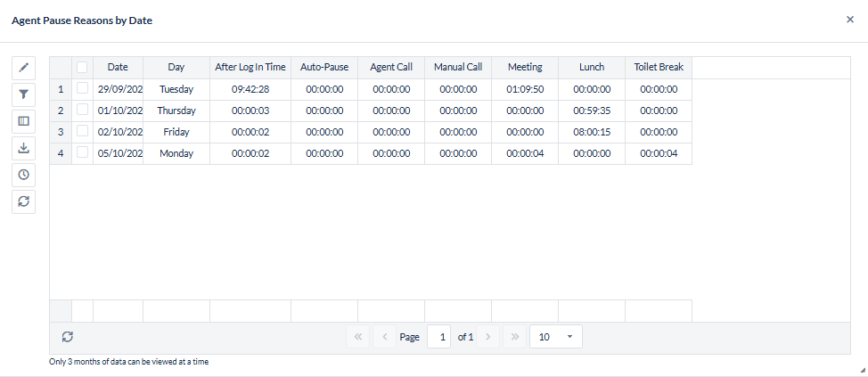This screenshot has width=868, height=377.
Task: Open the rows-per-page dropdown showing 10
Action: coord(556,337)
